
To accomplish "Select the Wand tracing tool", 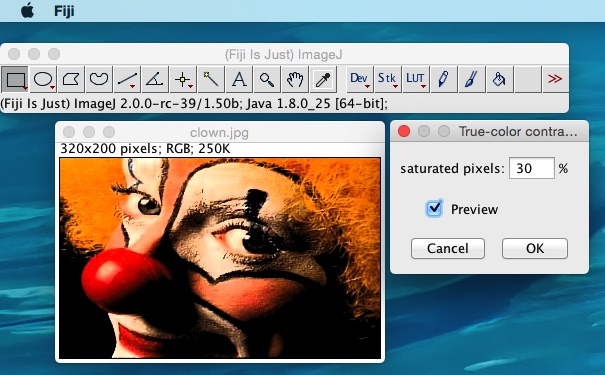I will pos(211,79).
